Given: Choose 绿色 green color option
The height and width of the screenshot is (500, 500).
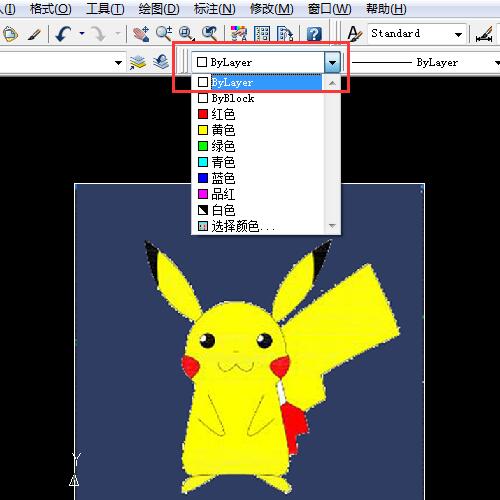Looking at the screenshot, I should (257, 146).
